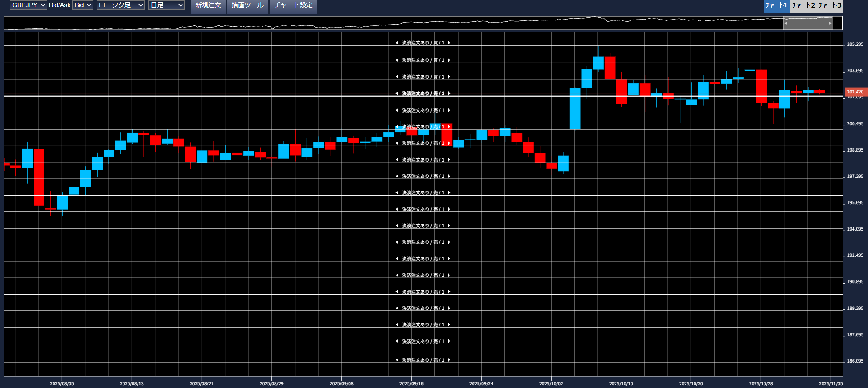Click right arrow on bottommost 売 order label
The height and width of the screenshot is (388, 868).
(449, 360)
